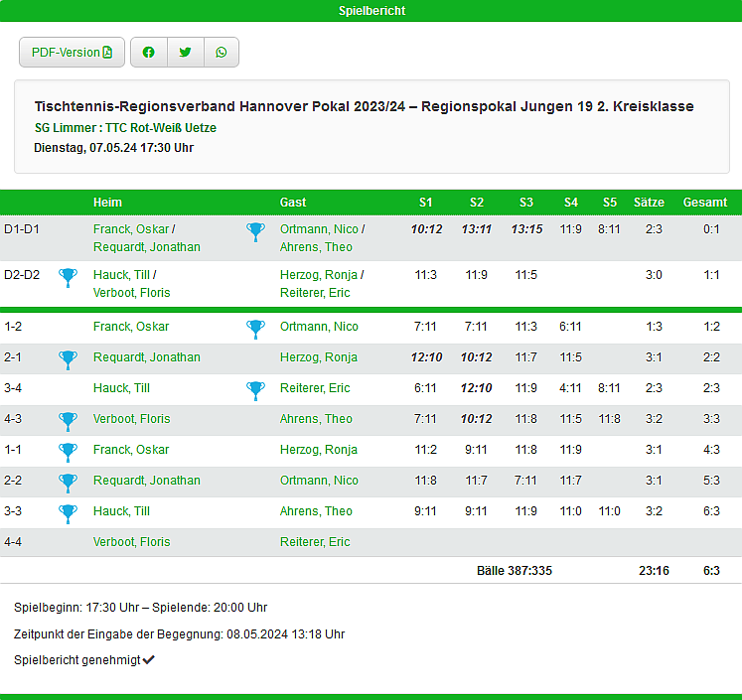Click the trophy next to Reiterer, Eric in row 3-4
The image size is (742, 700).
[x=255, y=389]
